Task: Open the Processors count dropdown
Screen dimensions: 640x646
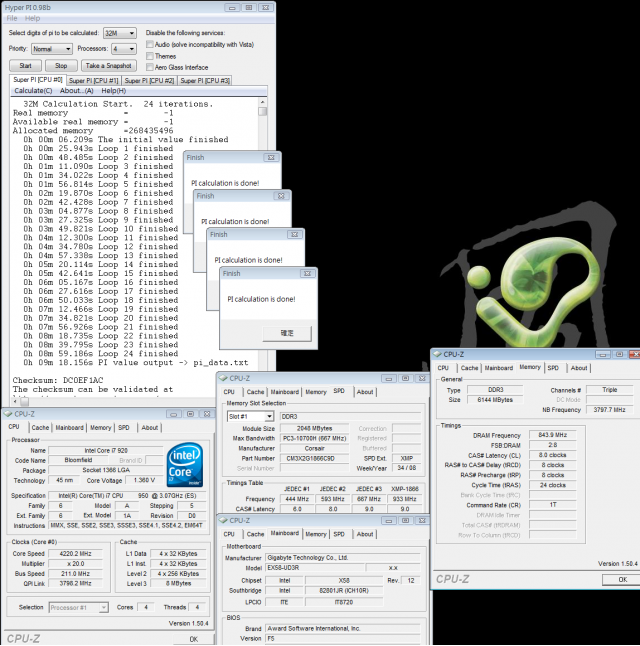Action: (x=124, y=49)
